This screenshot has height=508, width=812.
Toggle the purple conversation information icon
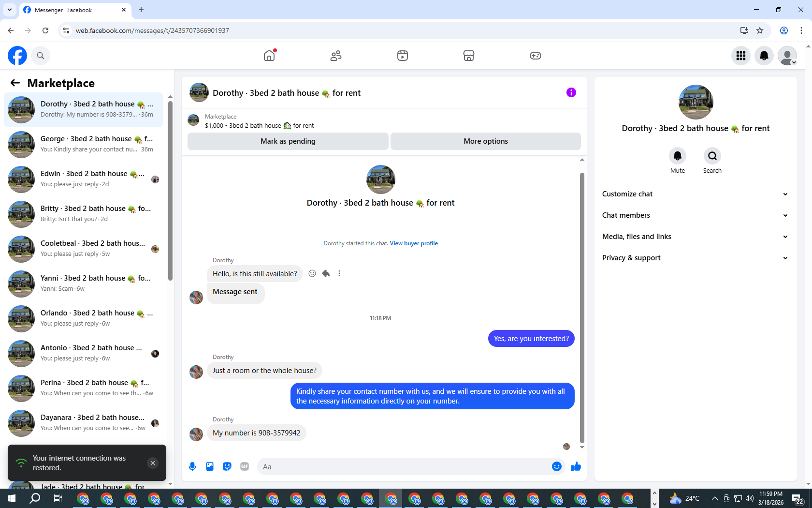pos(571,92)
